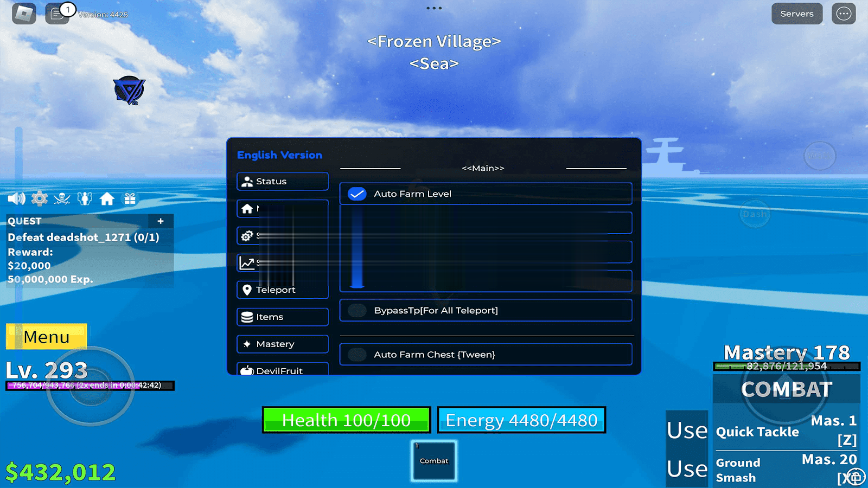Open the Mastery tab

click(282, 344)
